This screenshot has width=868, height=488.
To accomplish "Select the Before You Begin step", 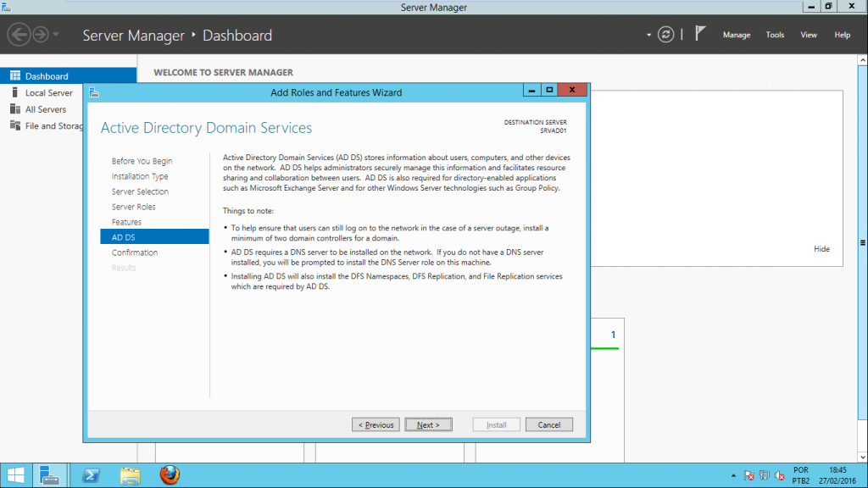I will tap(141, 160).
